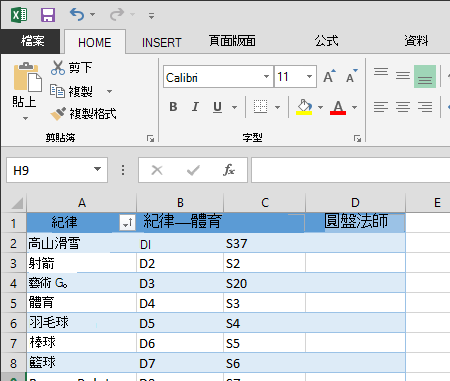Switch to the INSERT ribbon tab
450x381 pixels.
[162, 42]
